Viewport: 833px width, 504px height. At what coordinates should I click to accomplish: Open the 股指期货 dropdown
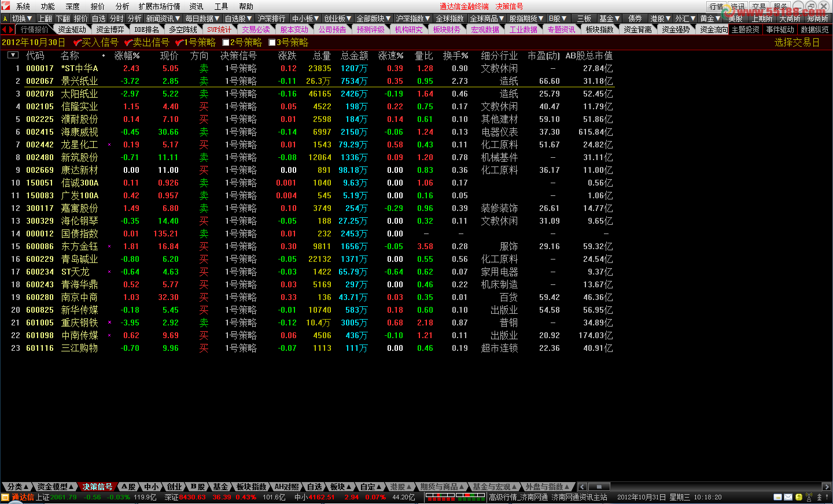click(527, 18)
